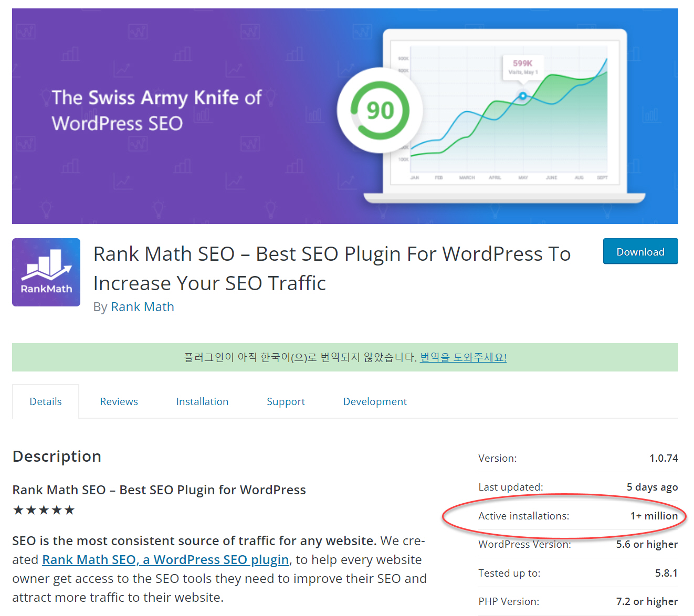Viewport: 694px width, 616px height.
Task: Open the Korean translation help link
Action: pyautogui.click(x=463, y=357)
